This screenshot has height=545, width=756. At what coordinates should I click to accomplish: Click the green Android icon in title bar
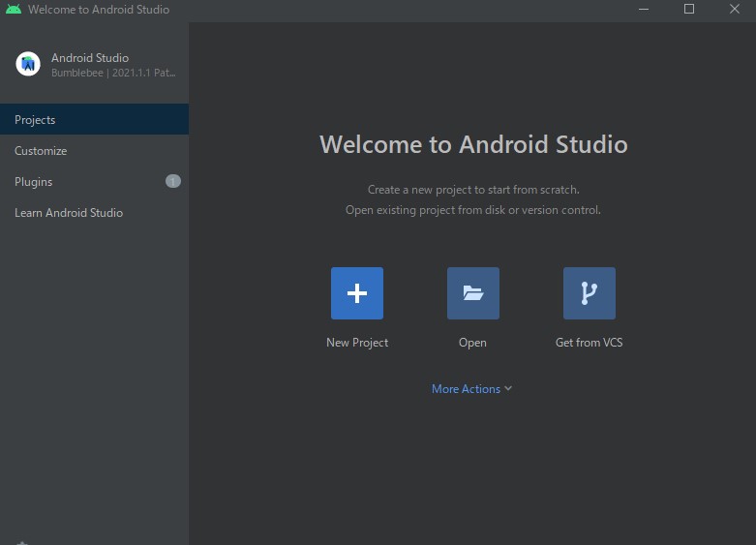pyautogui.click(x=14, y=9)
